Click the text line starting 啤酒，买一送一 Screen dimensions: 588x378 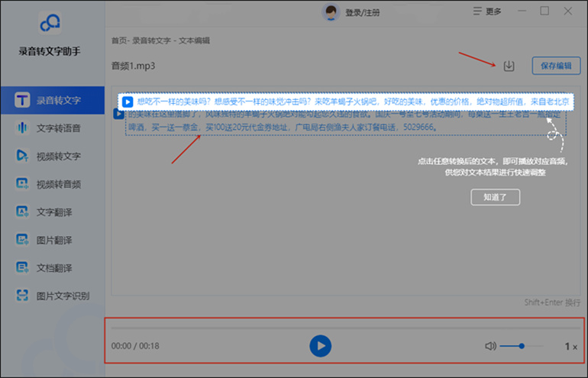(283, 128)
